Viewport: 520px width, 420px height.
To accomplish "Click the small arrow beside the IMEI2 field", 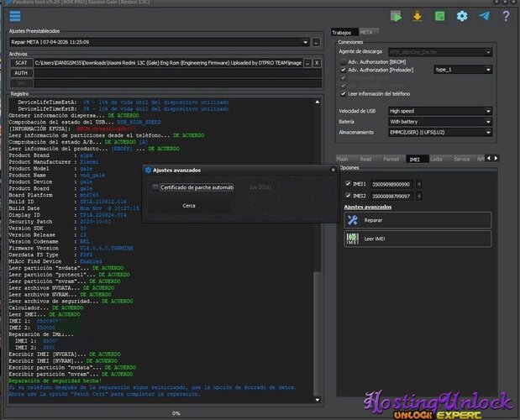I will (x=419, y=197).
